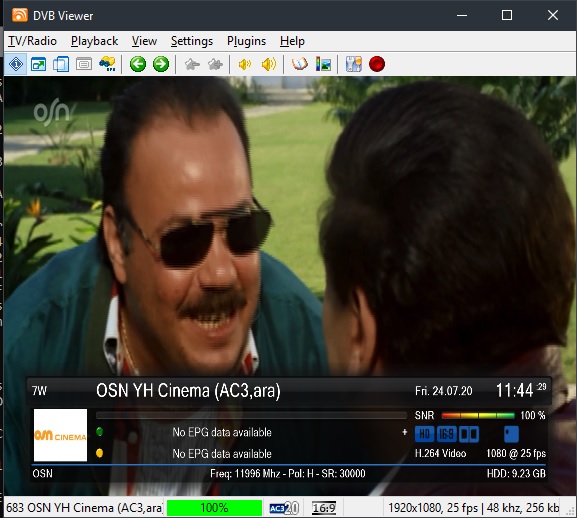Screen dimensions: 577x518
Task: Click the small blue data indicator in OSD
Action: pos(511,434)
